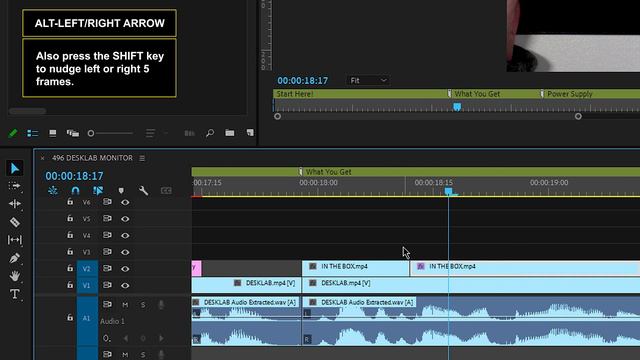This screenshot has height=360, width=640.
Task: Toggle A1 track lock
Action: coord(70,317)
